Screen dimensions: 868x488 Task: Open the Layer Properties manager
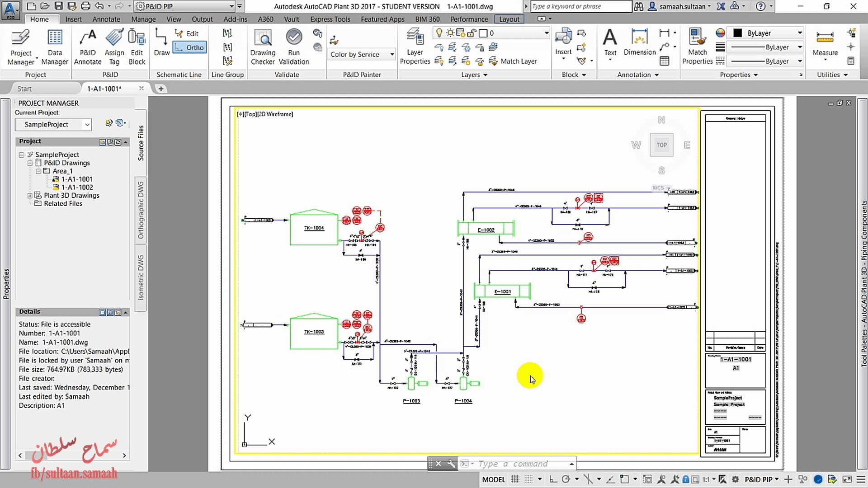point(415,45)
